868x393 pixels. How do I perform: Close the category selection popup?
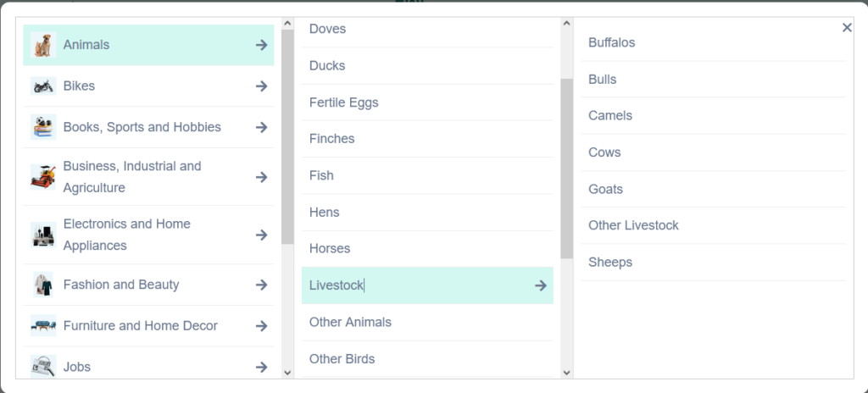(x=847, y=28)
